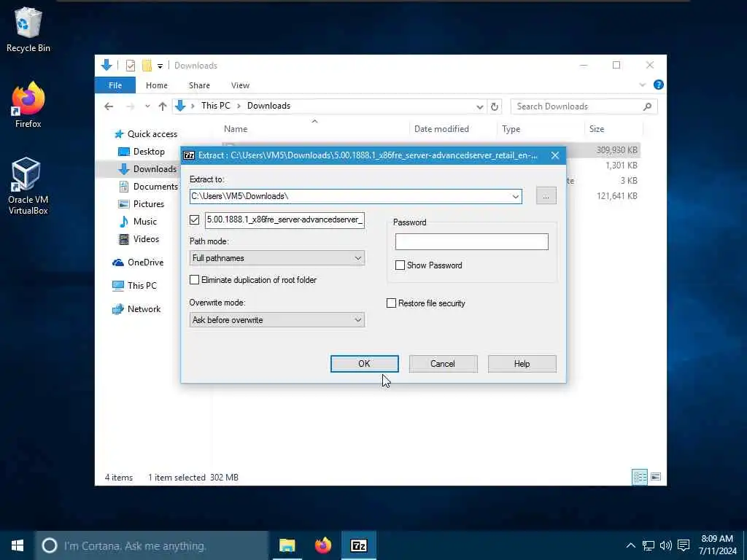
Task: Click the Windows Start button
Action: [18, 545]
